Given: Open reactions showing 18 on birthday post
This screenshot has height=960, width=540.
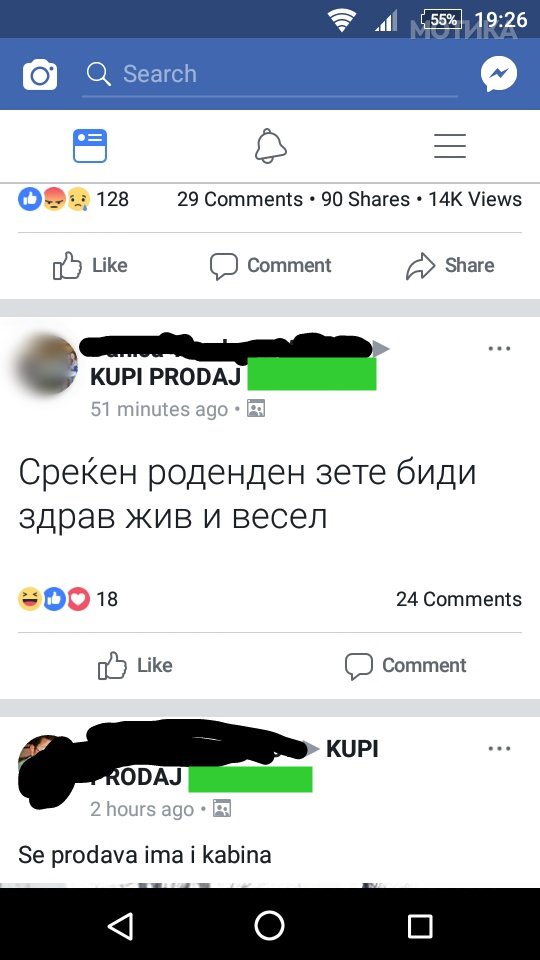Looking at the screenshot, I should (x=68, y=599).
